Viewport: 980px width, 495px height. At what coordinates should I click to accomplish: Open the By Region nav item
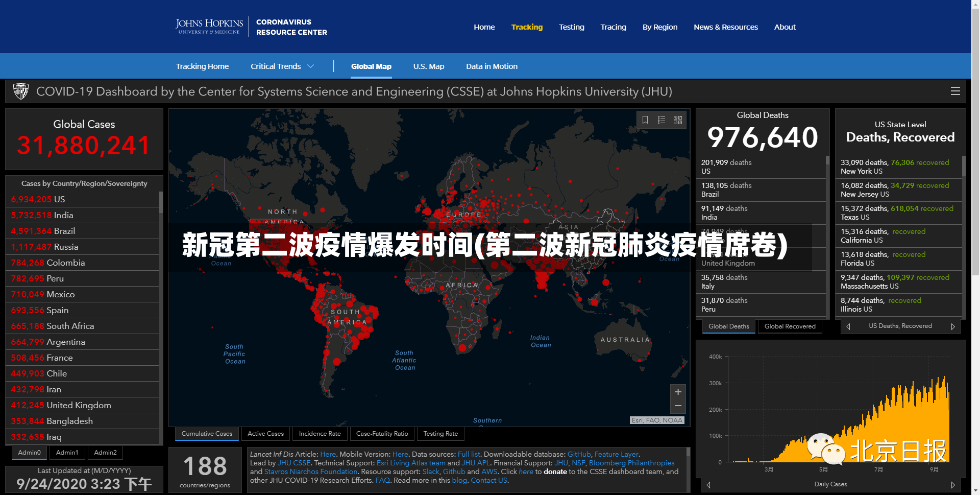click(x=659, y=27)
